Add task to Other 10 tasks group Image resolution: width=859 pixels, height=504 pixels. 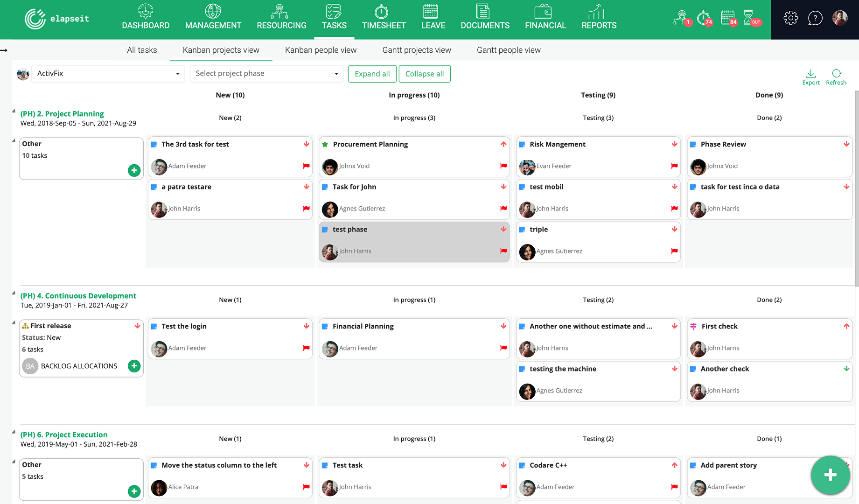pos(134,170)
